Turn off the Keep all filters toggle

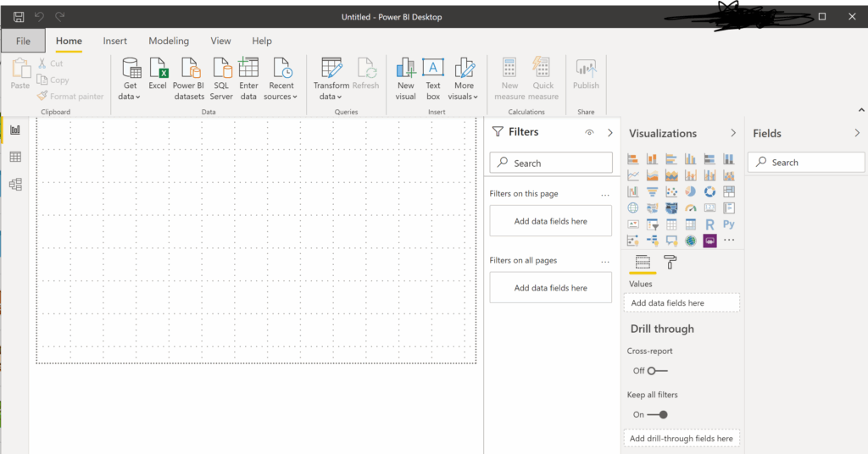(x=657, y=414)
